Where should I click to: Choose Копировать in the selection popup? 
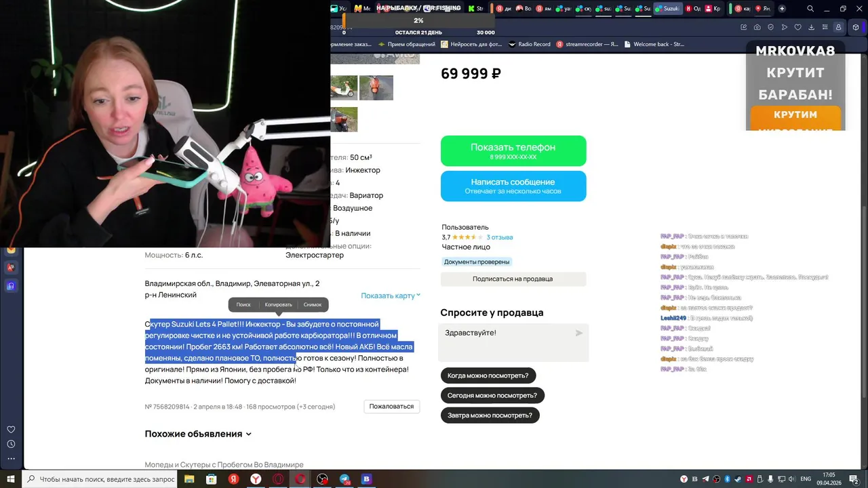coord(278,305)
